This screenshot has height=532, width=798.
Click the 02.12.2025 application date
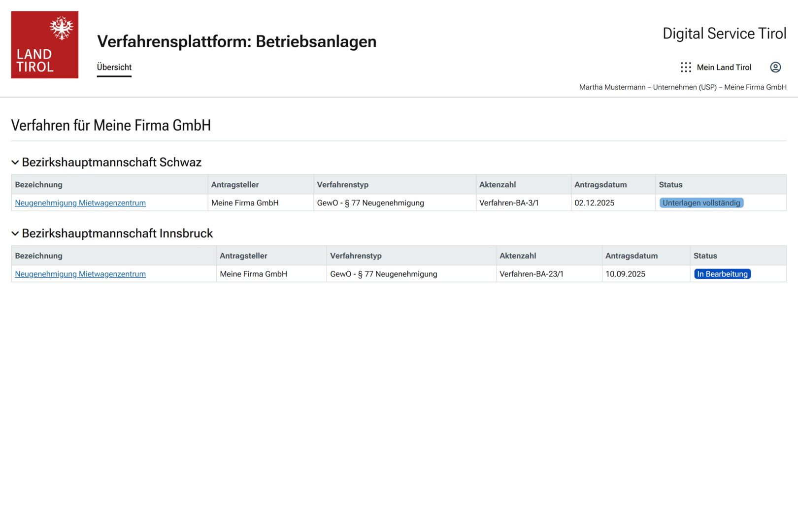click(x=594, y=203)
